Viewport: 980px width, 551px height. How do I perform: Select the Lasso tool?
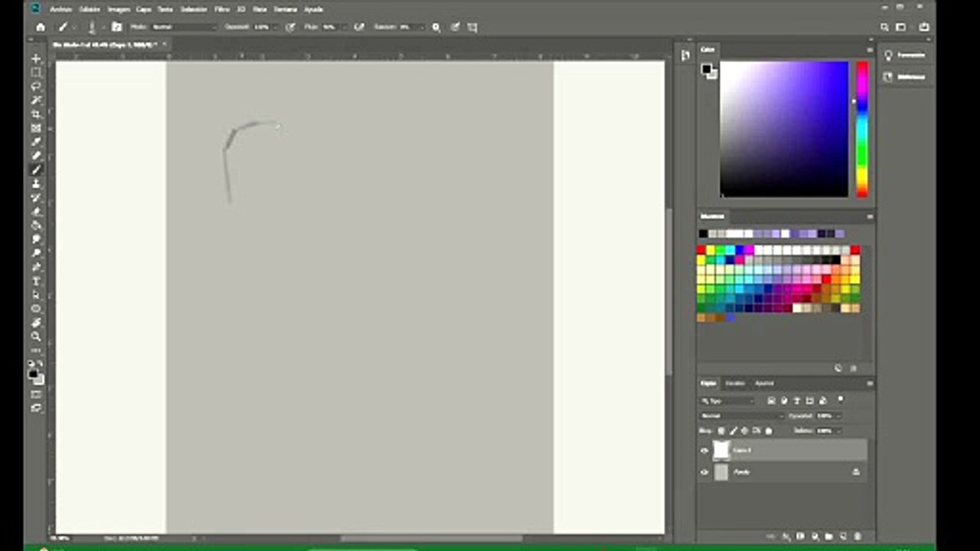point(36,86)
